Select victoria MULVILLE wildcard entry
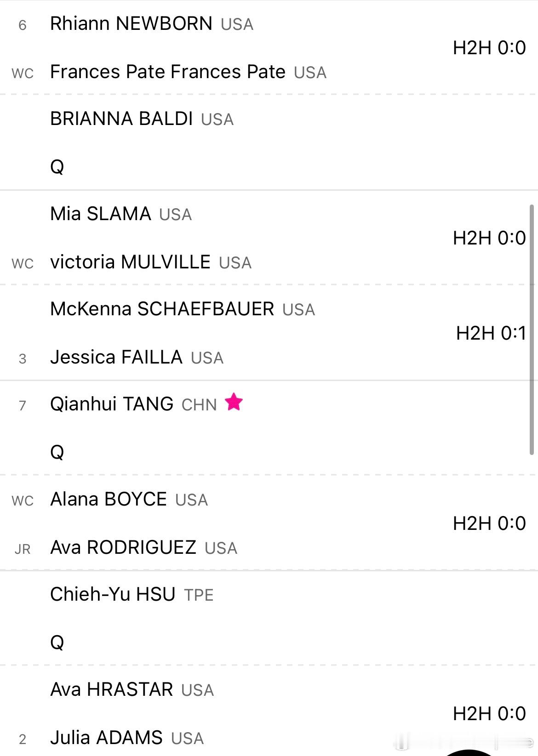This screenshot has width=538, height=756. click(130, 262)
